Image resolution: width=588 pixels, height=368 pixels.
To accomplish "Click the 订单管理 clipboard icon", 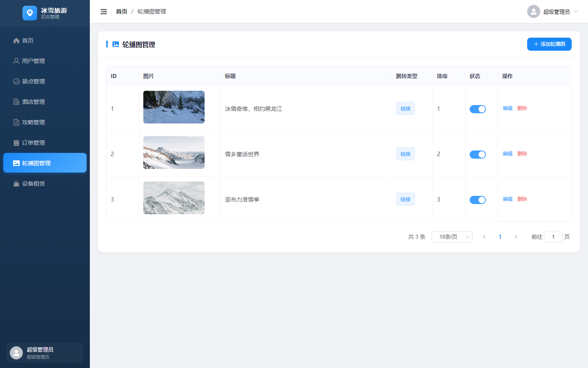I will 16,143.
